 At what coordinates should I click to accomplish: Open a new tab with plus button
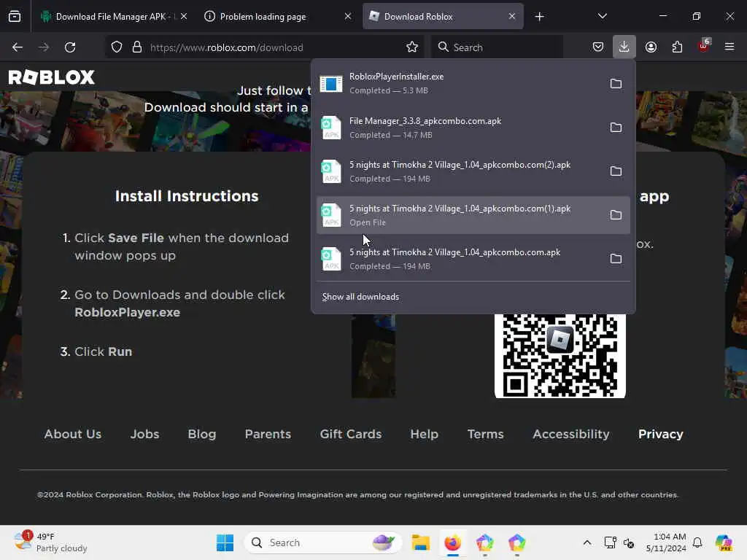coord(539,17)
